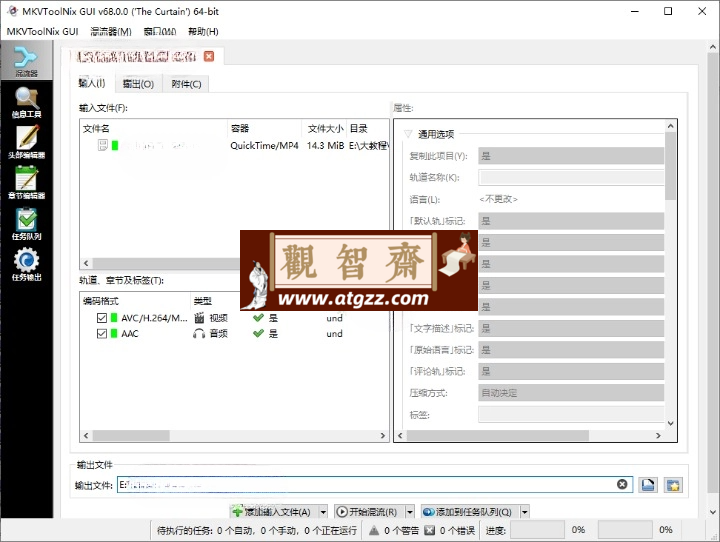Open the MKVToolNix GUI menu
The image size is (720, 542).
coord(42,31)
